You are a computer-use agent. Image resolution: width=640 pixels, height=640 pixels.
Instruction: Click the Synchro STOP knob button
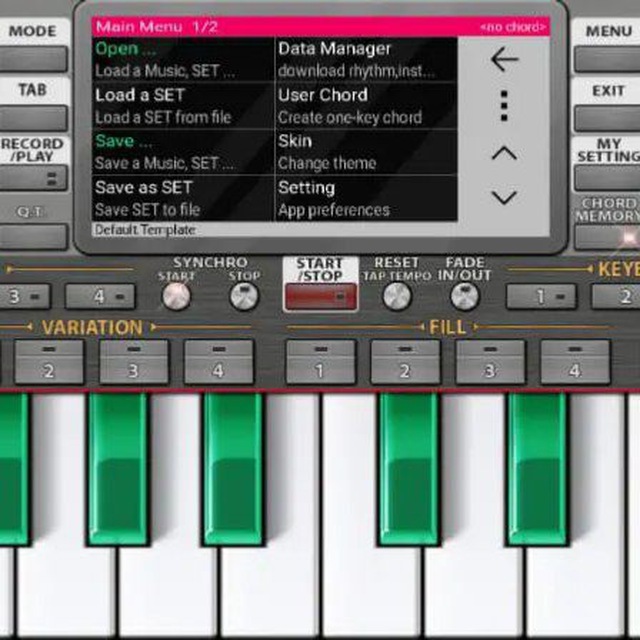(244, 296)
